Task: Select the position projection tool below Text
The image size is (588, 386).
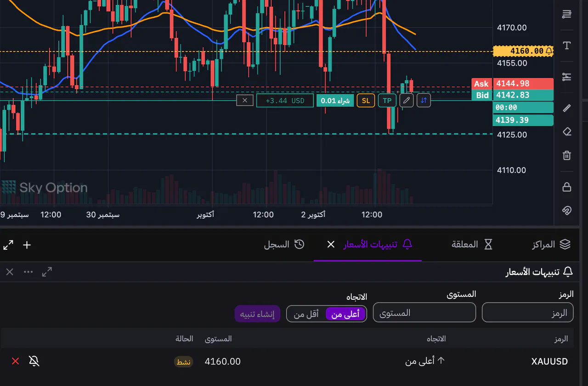Action: [x=567, y=77]
